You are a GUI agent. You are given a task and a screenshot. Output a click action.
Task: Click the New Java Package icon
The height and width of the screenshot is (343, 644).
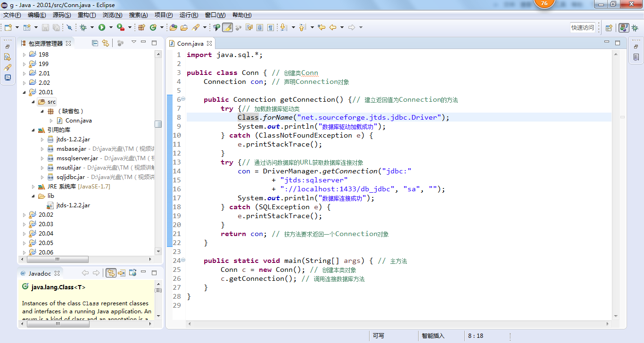click(141, 27)
